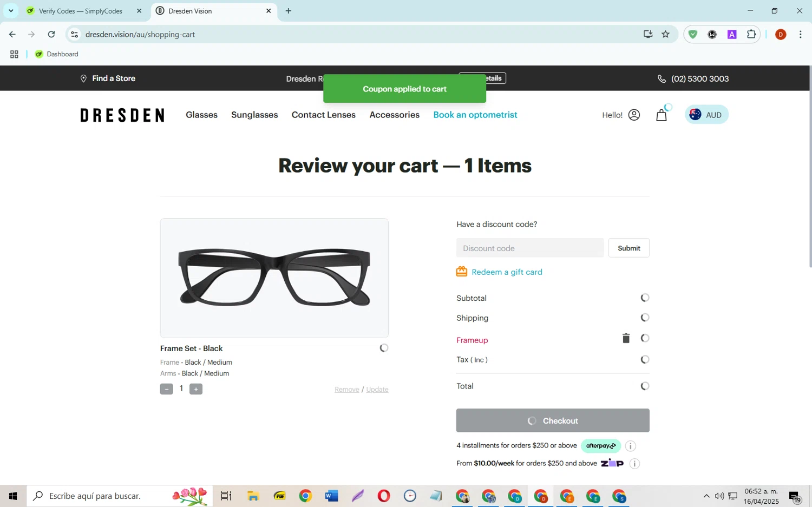Open Word from the taskbar

331,496
